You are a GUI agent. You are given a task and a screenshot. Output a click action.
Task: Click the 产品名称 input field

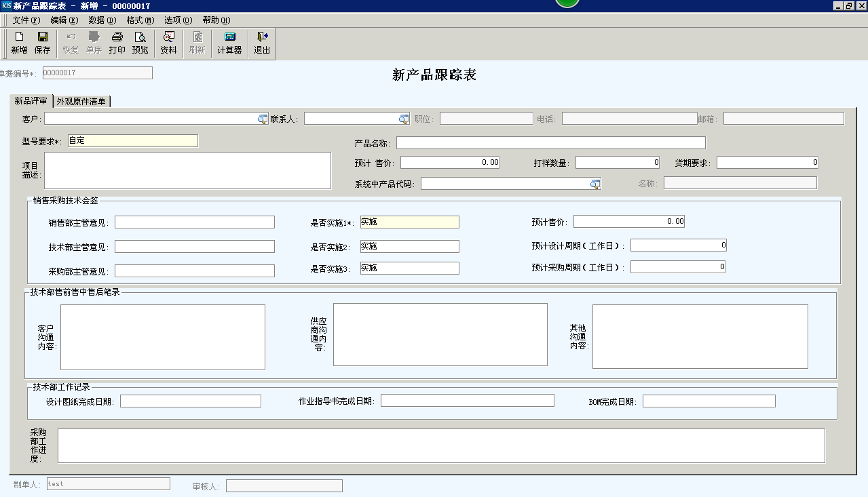(550, 143)
